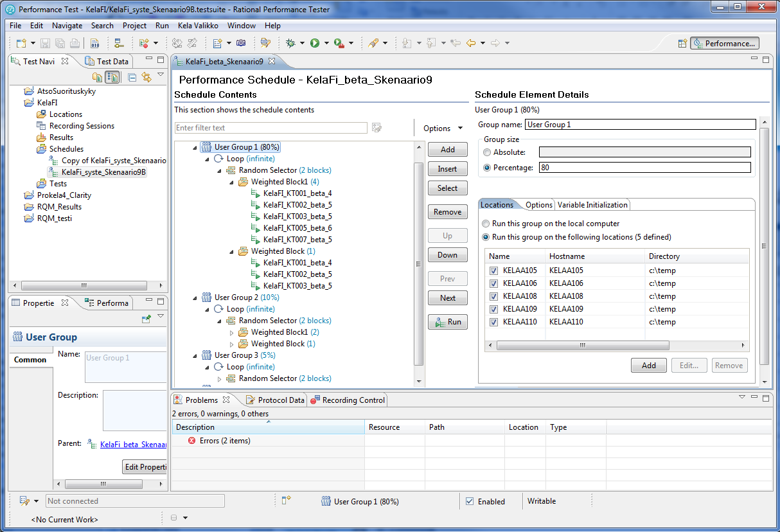Uncheck the KELAA106 location checkbox
Screen dimensions: 780x532
494,283
